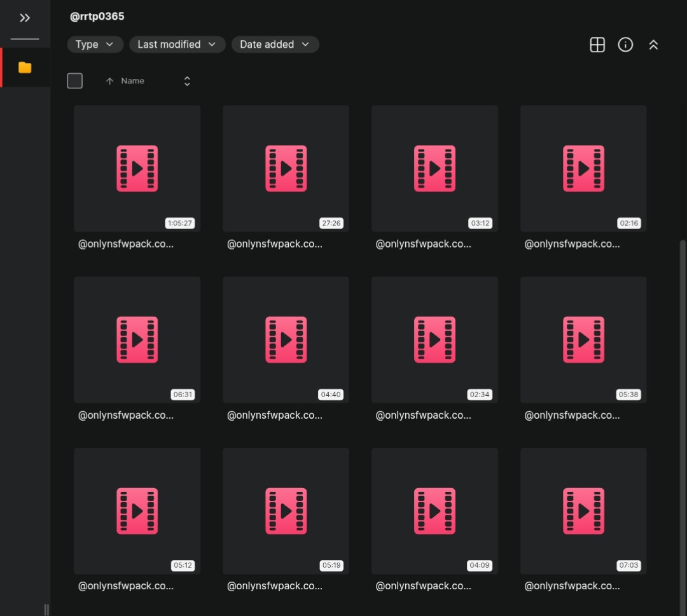
Task: Click the vertical scrollbar on the right
Action: point(682,428)
